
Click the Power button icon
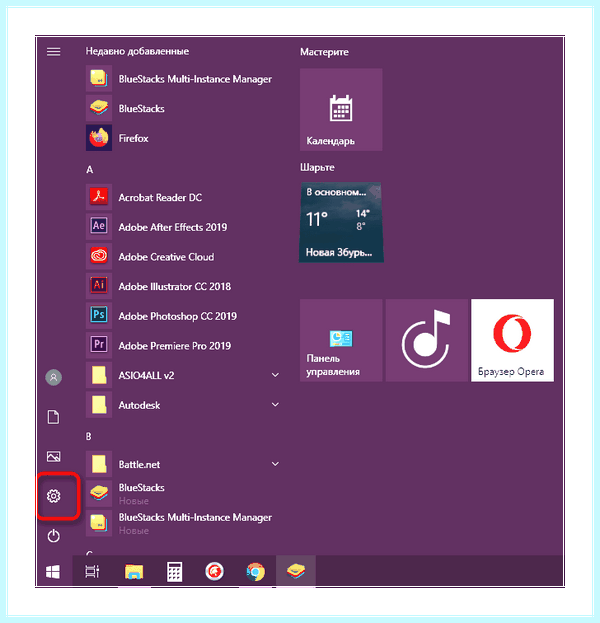(x=54, y=536)
